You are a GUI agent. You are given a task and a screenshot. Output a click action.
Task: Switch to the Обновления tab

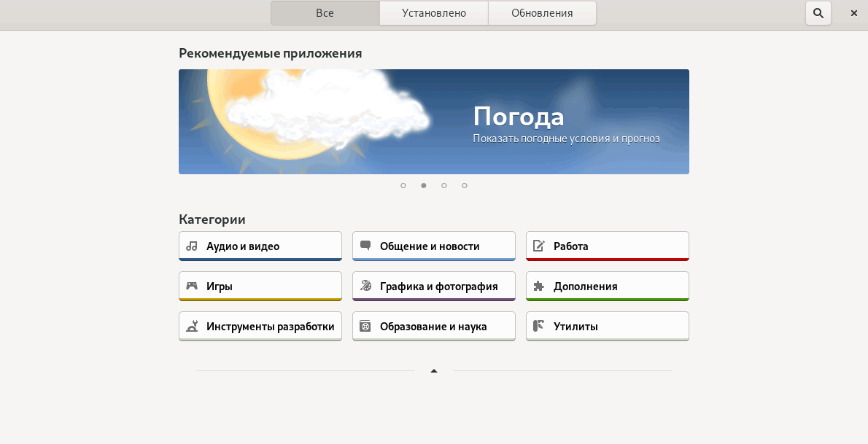pyautogui.click(x=542, y=13)
